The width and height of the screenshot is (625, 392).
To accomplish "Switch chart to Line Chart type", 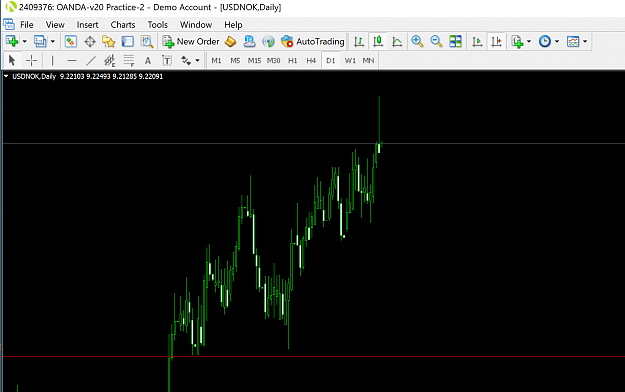I will point(397,41).
